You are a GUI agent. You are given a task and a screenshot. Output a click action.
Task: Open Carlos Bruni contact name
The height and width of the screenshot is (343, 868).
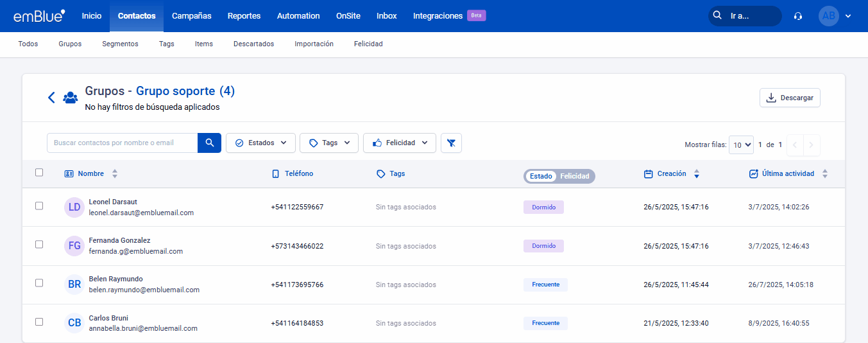click(108, 318)
